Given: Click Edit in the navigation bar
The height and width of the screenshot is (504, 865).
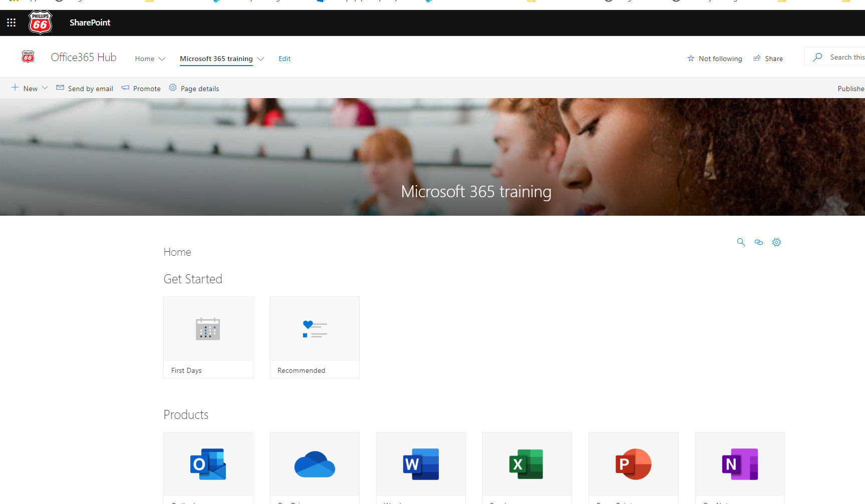Looking at the screenshot, I should pyautogui.click(x=284, y=59).
